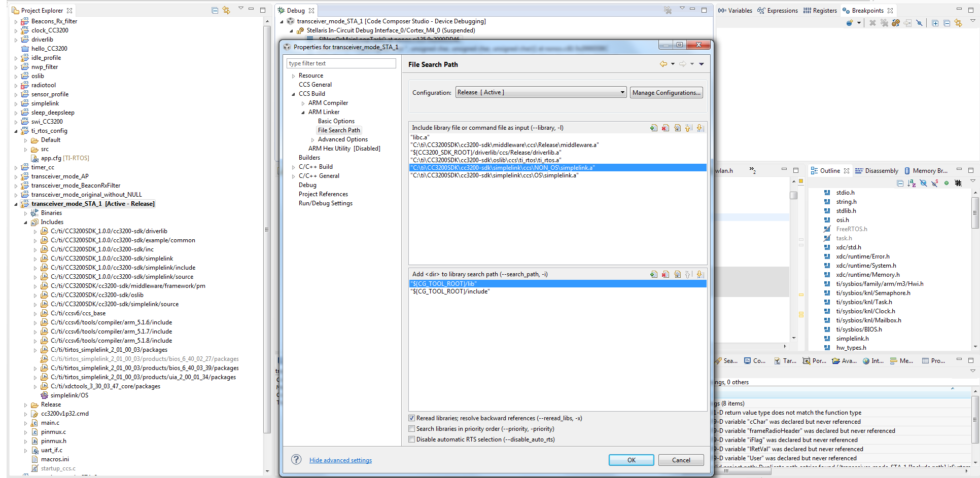Image resolution: width=980 pixels, height=478 pixels.
Task: Open Manage Configurations button
Action: point(666,92)
